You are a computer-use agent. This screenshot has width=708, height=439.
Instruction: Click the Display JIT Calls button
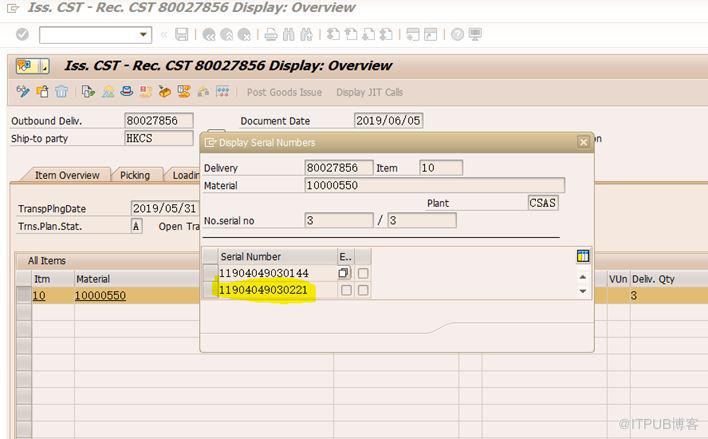[x=369, y=92]
